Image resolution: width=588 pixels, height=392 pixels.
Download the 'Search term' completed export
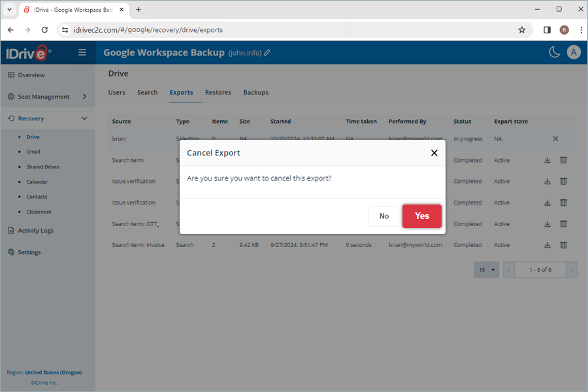click(x=547, y=160)
